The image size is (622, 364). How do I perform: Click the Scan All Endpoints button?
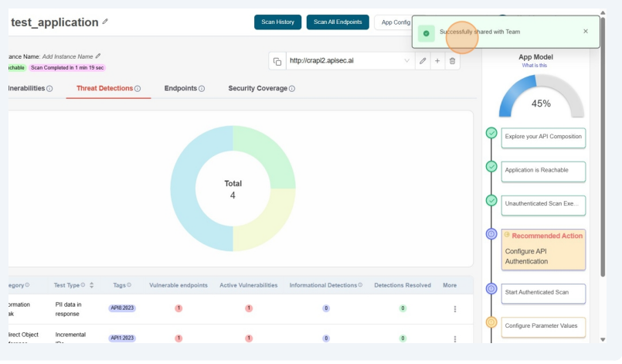338,22
